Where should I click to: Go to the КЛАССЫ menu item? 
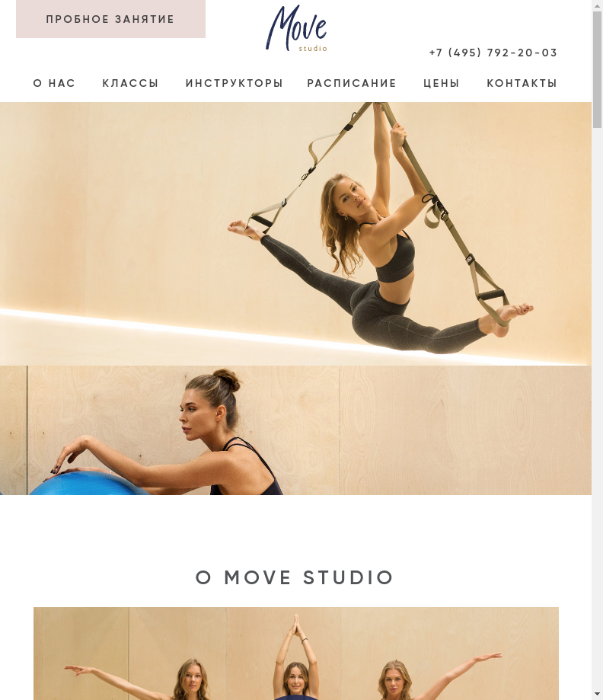pyautogui.click(x=130, y=83)
